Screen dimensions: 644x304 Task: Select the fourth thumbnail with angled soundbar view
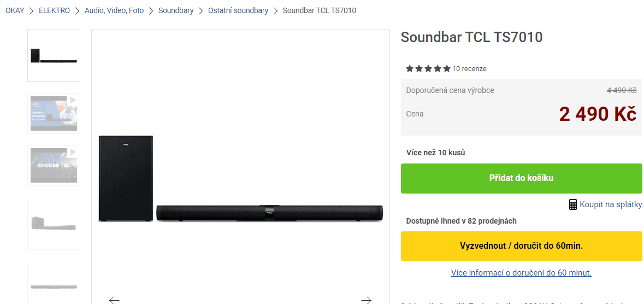(54, 223)
